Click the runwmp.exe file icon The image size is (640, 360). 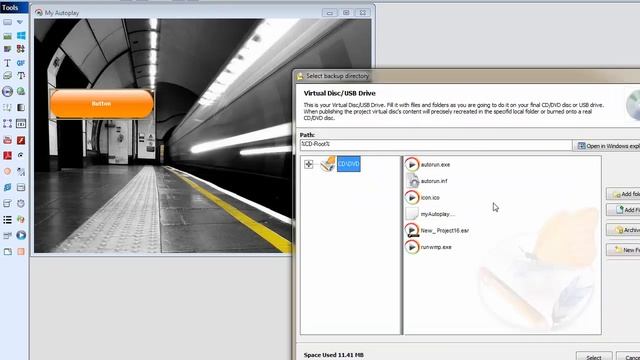pyautogui.click(x=412, y=247)
